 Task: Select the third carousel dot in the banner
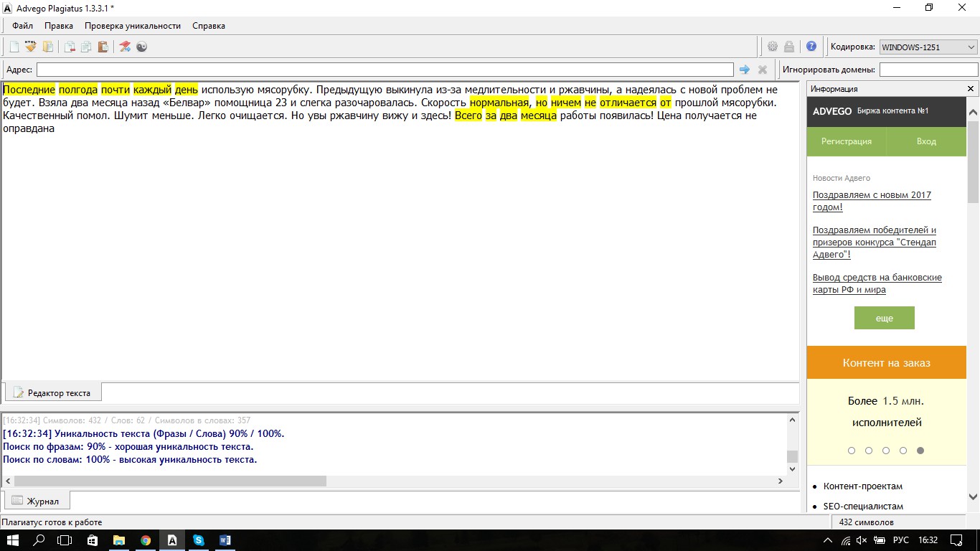886,451
